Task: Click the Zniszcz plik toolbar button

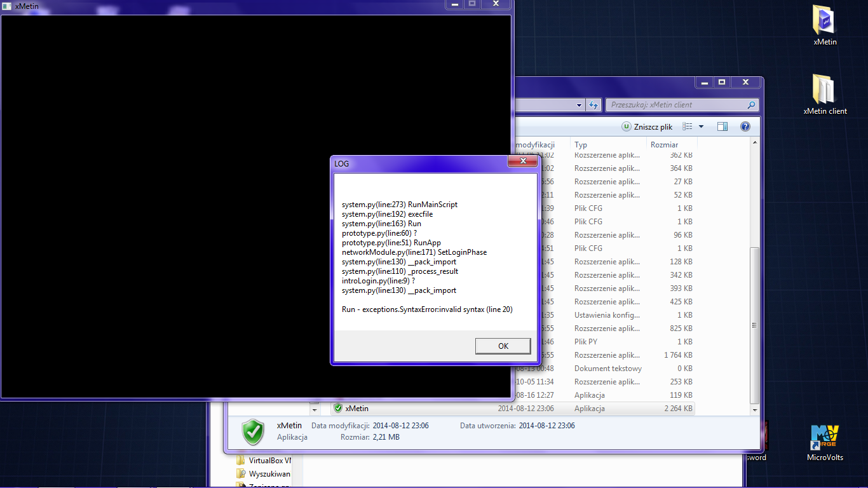Action: pos(647,126)
